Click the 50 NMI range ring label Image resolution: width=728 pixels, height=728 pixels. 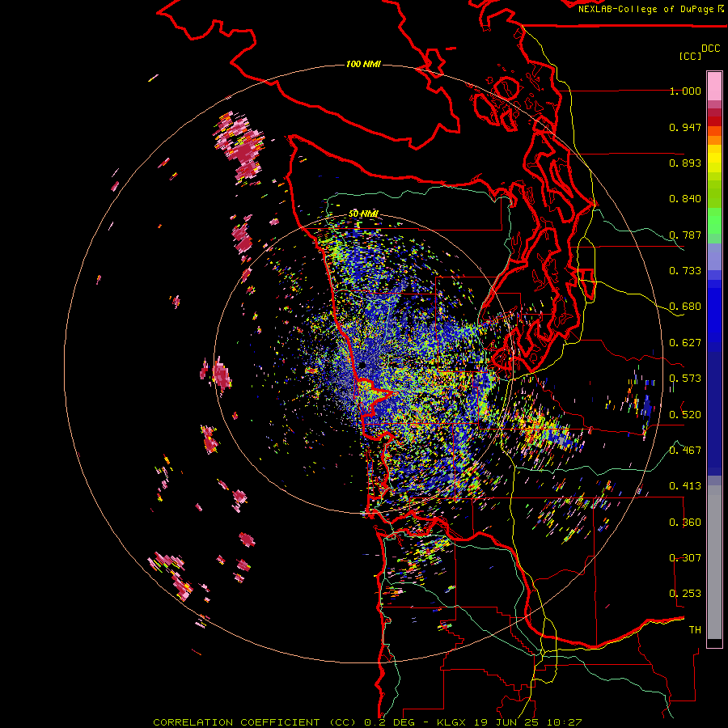click(363, 214)
